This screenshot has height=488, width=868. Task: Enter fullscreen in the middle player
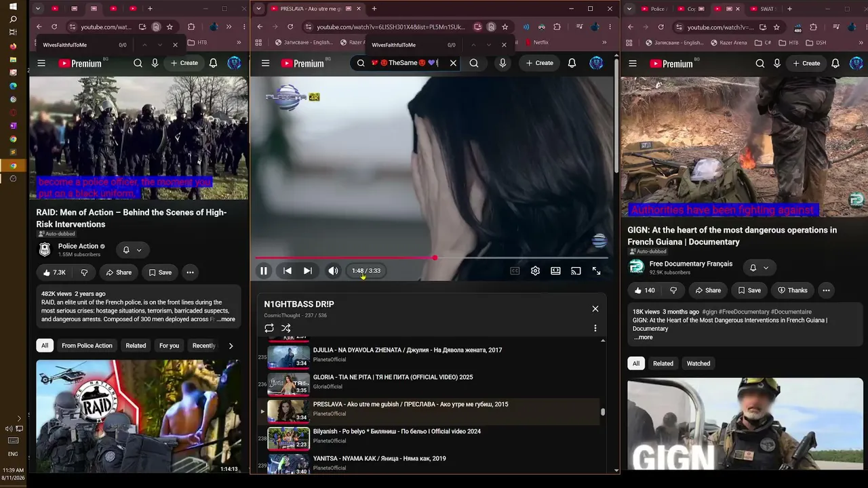(596, 270)
